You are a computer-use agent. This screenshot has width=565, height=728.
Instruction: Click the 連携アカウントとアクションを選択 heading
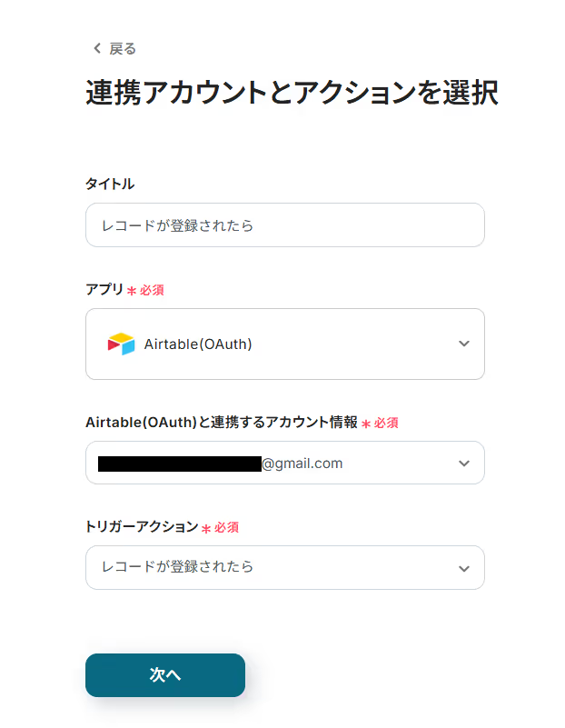click(292, 94)
